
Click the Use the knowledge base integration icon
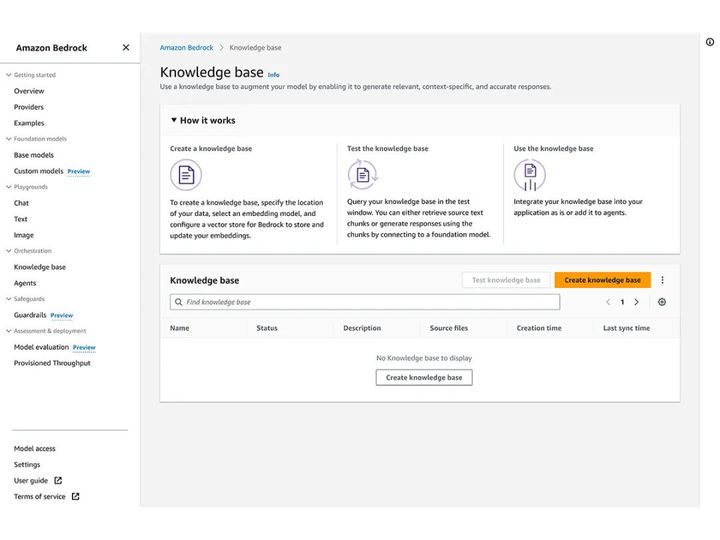pyautogui.click(x=530, y=174)
